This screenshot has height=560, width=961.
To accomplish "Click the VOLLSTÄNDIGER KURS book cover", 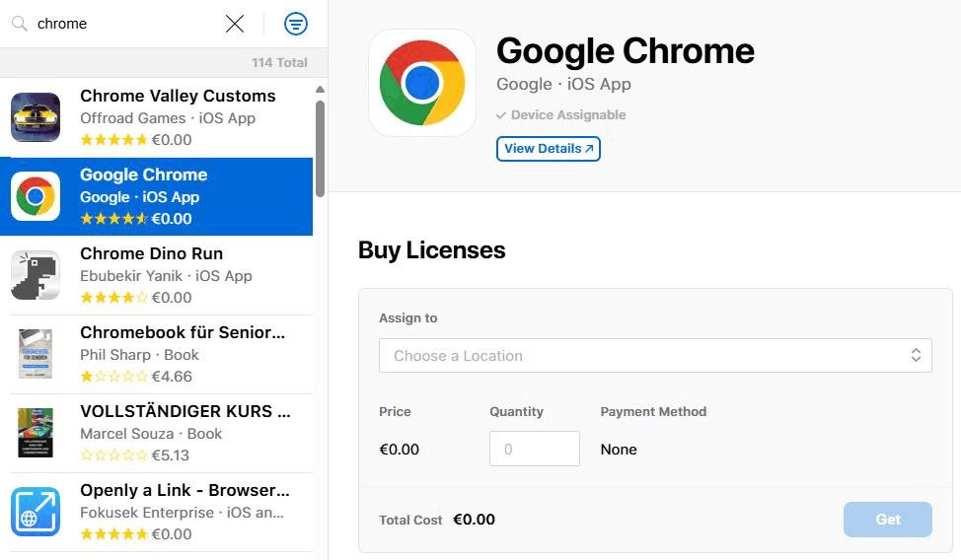I will tap(36, 433).
